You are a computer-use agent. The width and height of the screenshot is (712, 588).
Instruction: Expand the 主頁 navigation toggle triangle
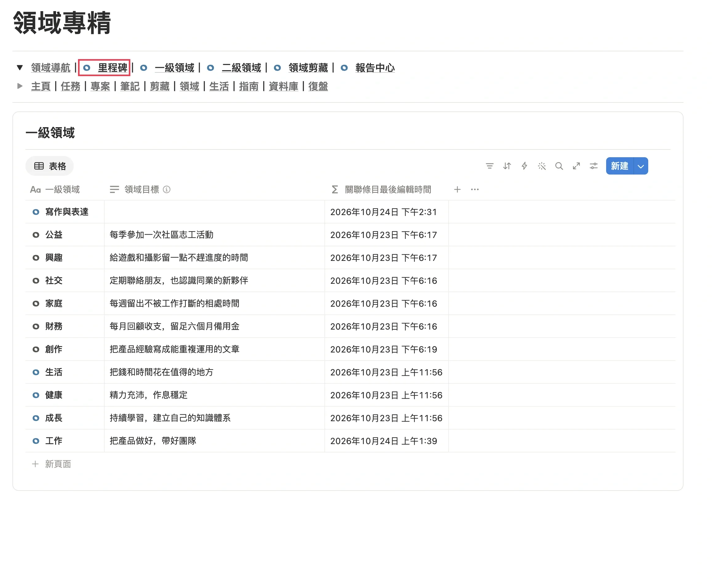coord(20,86)
